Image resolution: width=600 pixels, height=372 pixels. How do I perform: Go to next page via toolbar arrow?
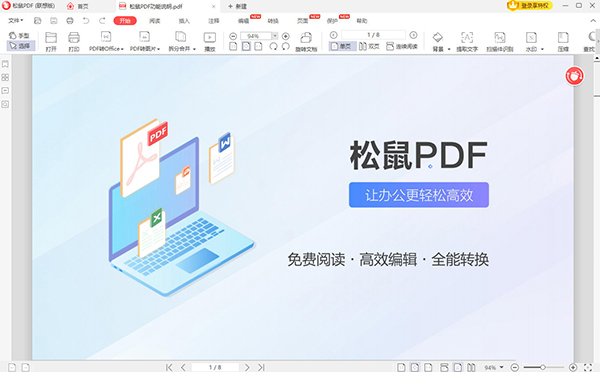pos(413,35)
